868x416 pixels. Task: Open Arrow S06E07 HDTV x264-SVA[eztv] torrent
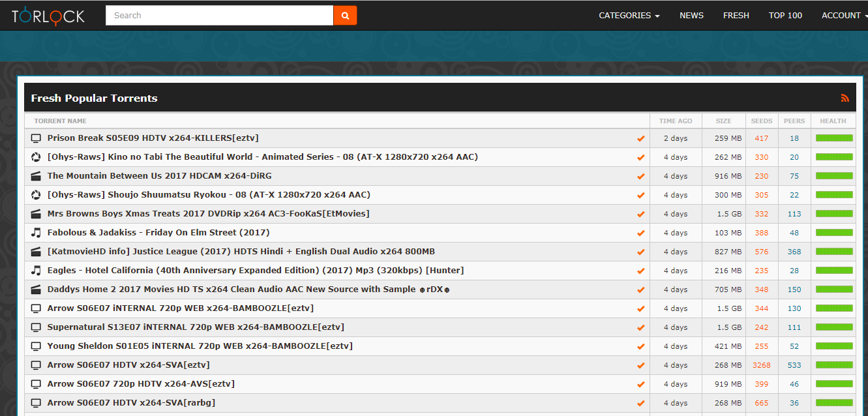click(x=128, y=365)
